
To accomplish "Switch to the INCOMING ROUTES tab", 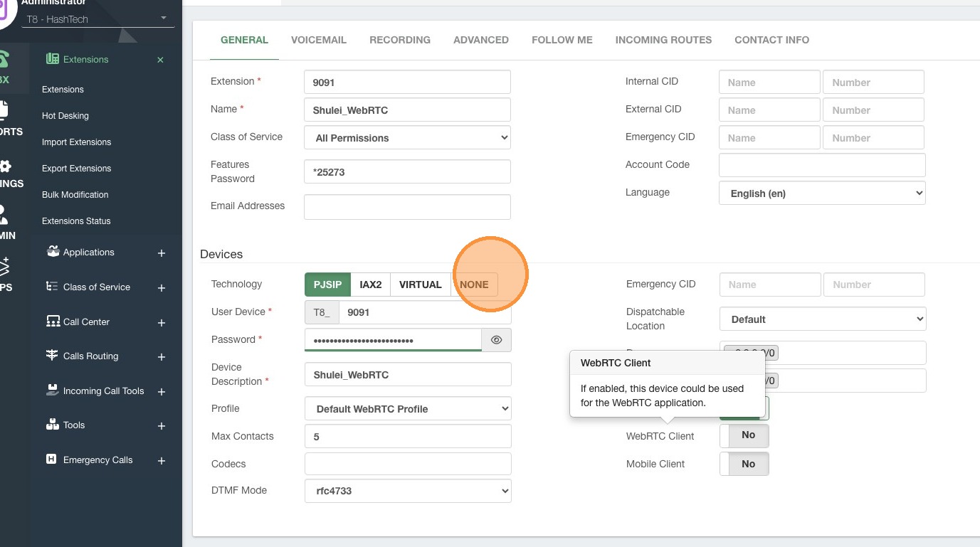I will (x=663, y=40).
